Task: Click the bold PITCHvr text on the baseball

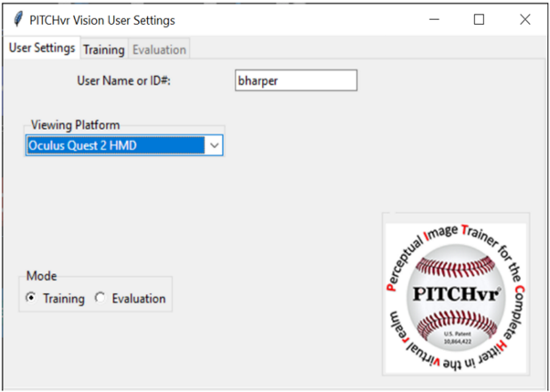Action: pyautogui.click(x=454, y=296)
